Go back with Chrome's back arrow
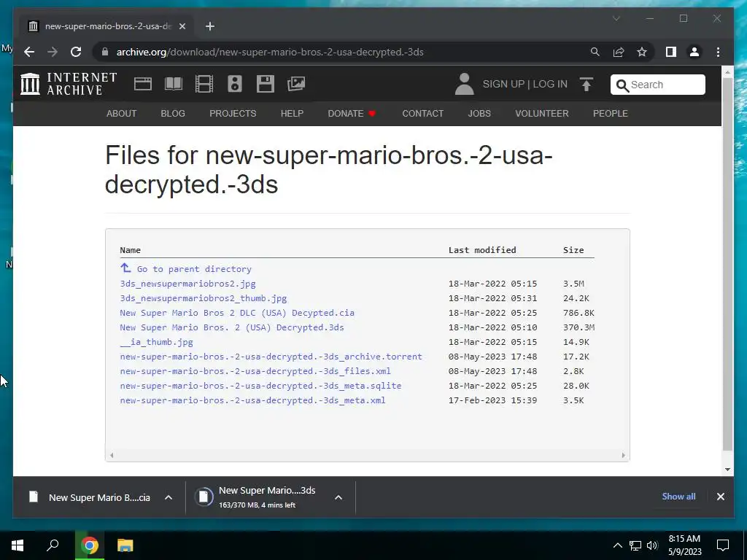The width and height of the screenshot is (747, 560). (x=29, y=52)
